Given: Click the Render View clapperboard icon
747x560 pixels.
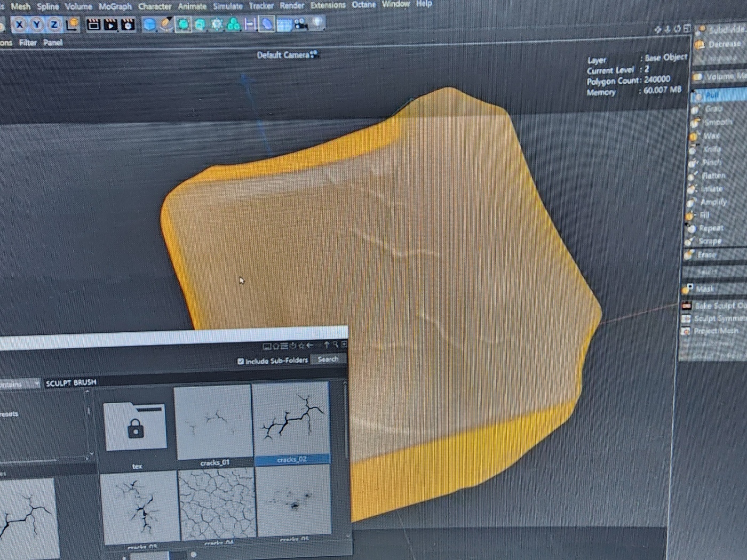Looking at the screenshot, I should (x=93, y=25).
